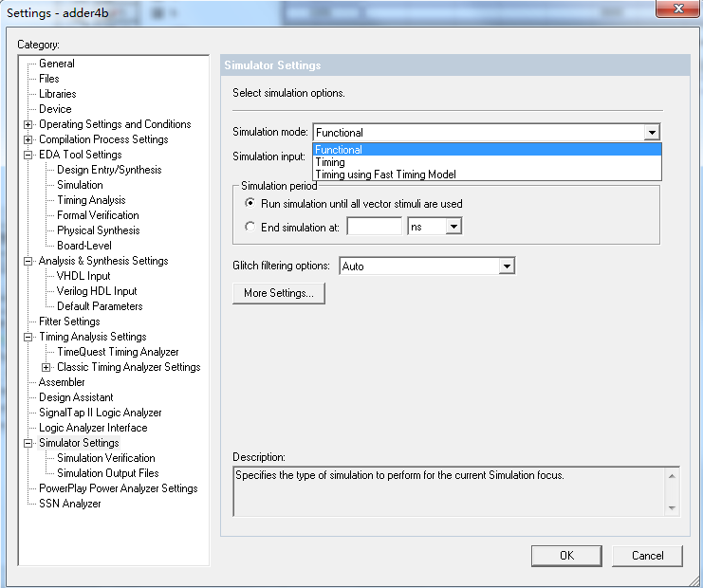The width and height of the screenshot is (703, 588).
Task: Open the Board-Level settings
Action: pos(84,246)
